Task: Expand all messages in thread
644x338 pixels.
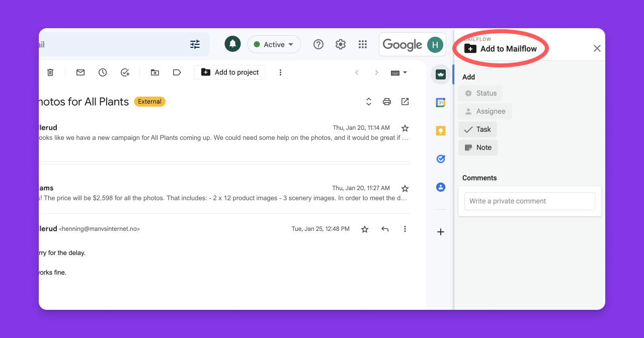Action: click(x=369, y=102)
